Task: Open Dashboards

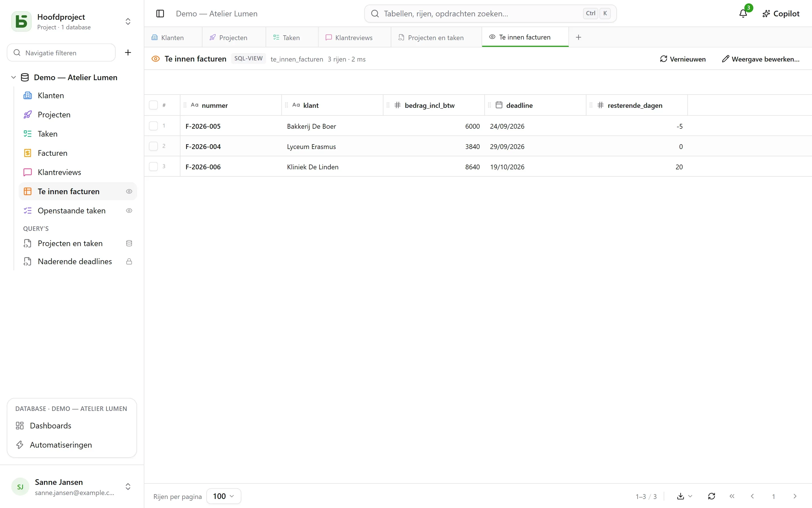Action: [x=72, y=426]
